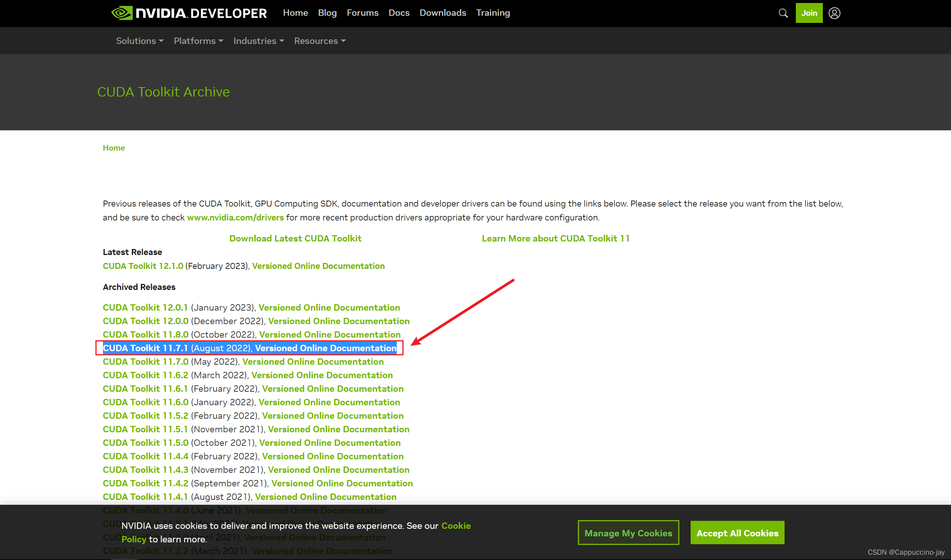
Task: Expand the Platforms dropdown
Action: [x=198, y=41]
